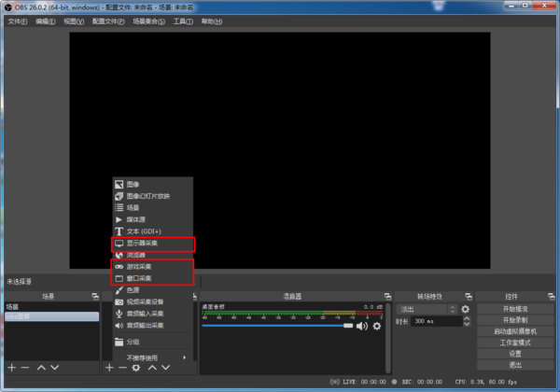560x392 pixels.
Task: Open transition properties gear icon
Action: 465,309
